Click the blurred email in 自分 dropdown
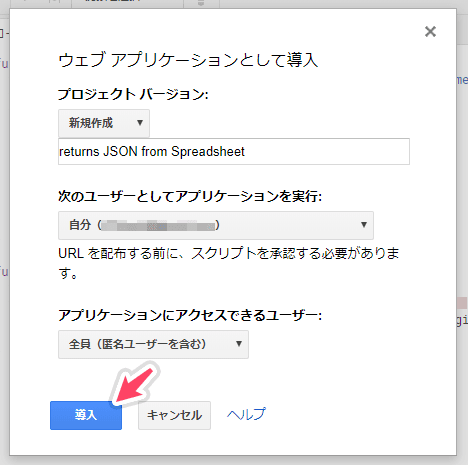The image size is (468, 465). 158,225
